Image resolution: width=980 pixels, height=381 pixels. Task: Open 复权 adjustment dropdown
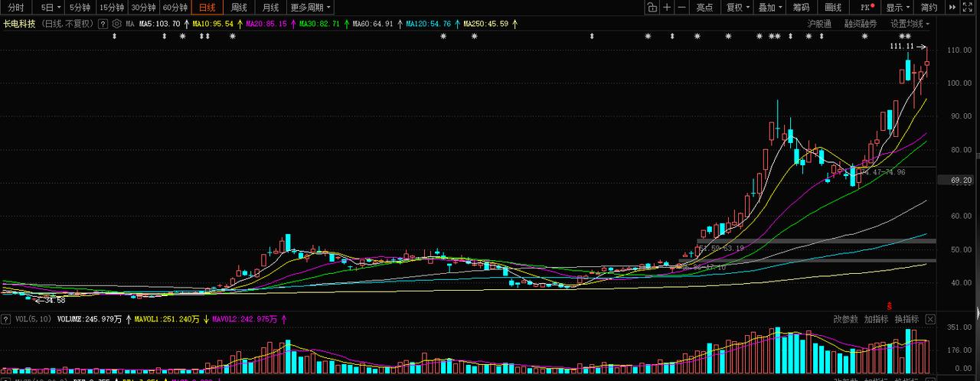[x=738, y=8]
